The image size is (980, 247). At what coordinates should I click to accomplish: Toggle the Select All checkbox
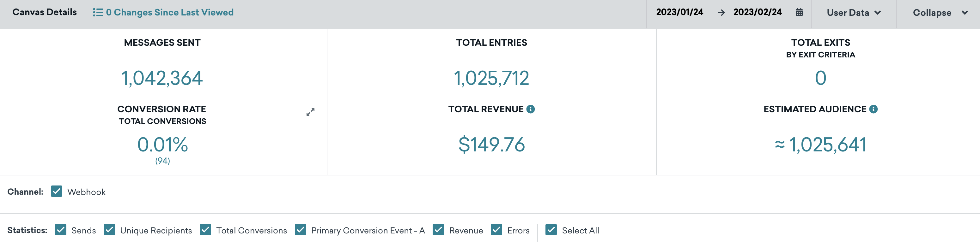click(551, 230)
